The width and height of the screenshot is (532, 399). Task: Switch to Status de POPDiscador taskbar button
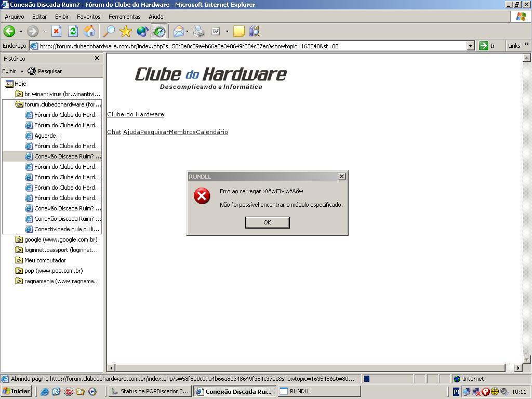150,391
